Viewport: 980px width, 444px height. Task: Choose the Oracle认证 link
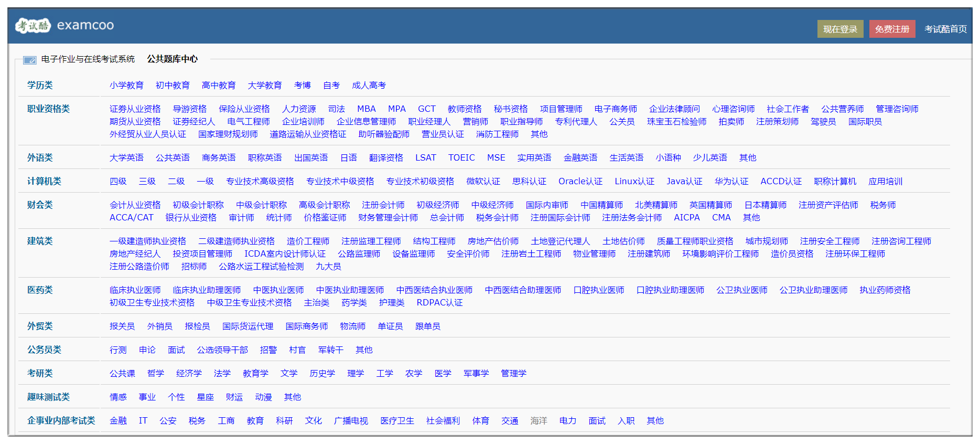pyautogui.click(x=580, y=182)
